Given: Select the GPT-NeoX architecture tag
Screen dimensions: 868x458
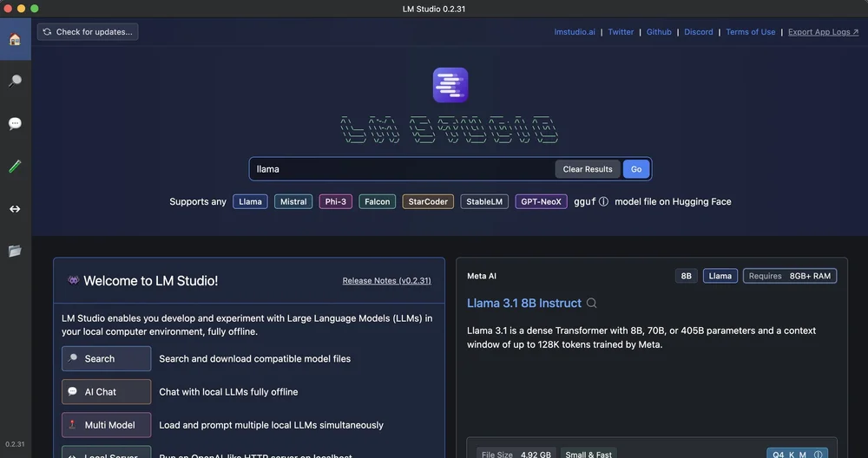Looking at the screenshot, I should click(x=541, y=202).
